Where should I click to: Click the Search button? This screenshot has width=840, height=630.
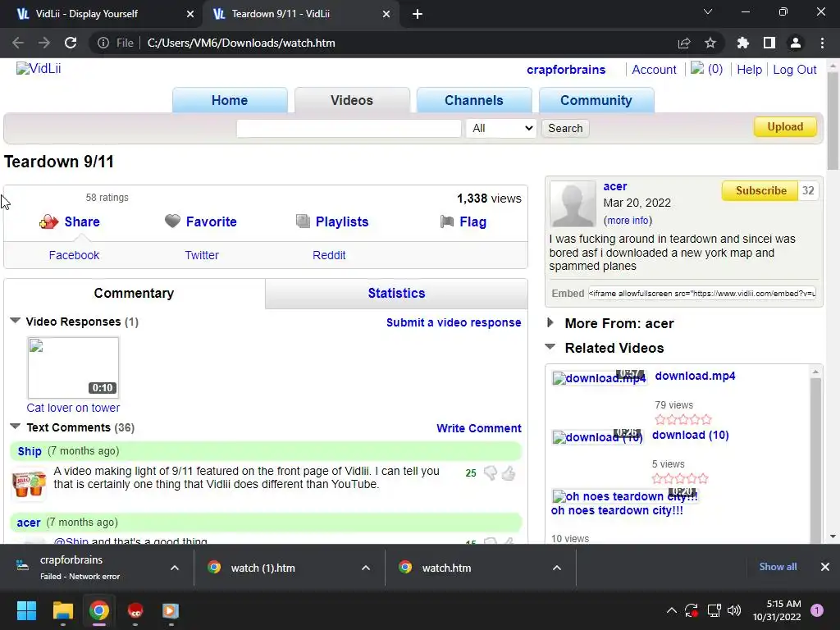[565, 128]
